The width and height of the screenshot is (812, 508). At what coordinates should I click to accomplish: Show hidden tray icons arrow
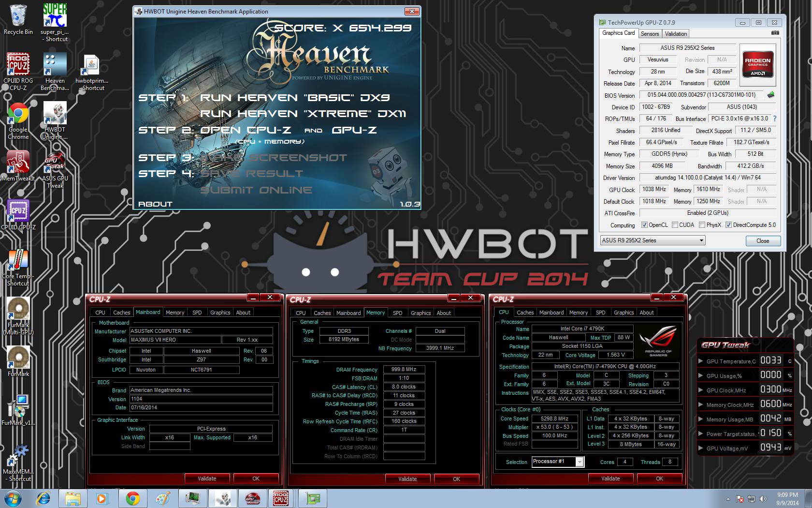[x=728, y=499]
